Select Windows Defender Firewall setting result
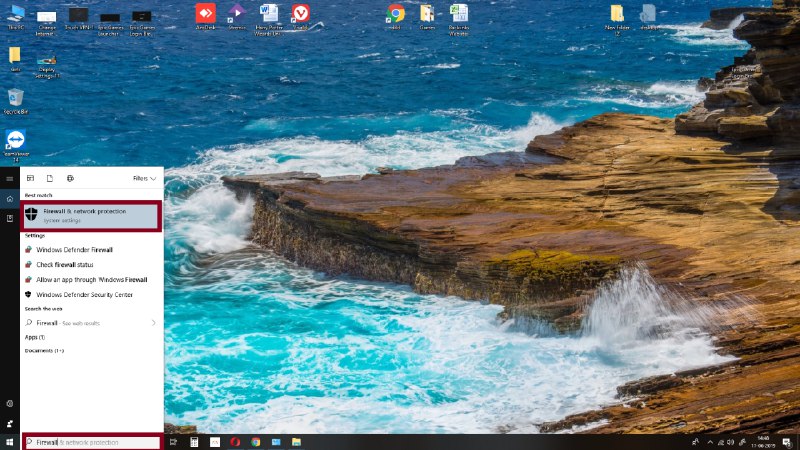 click(x=74, y=249)
